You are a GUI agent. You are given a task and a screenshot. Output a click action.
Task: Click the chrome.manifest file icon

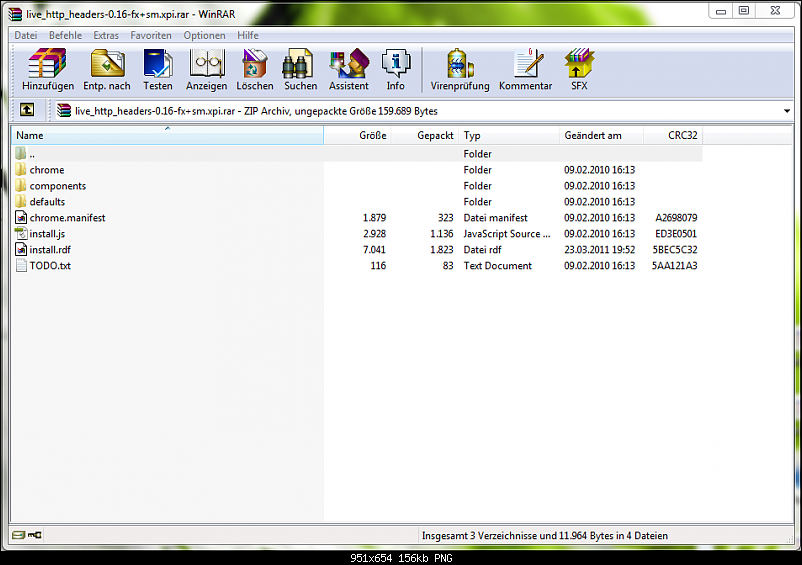click(x=21, y=217)
